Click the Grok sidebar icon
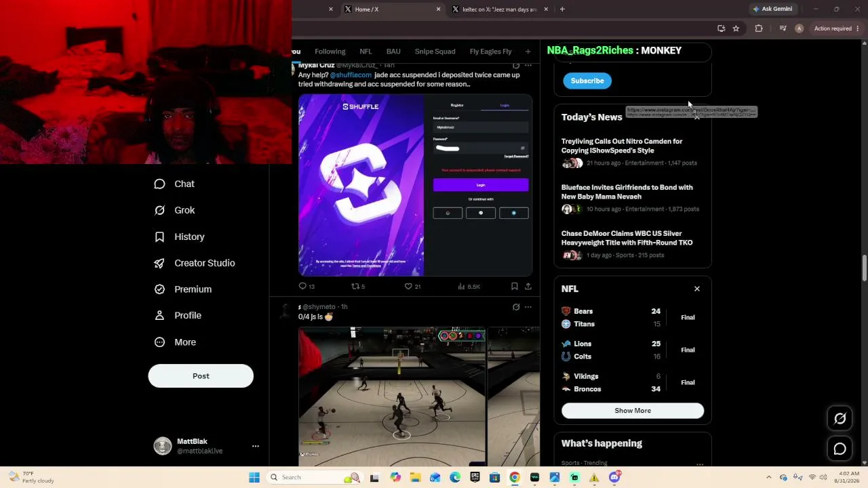 coord(159,210)
